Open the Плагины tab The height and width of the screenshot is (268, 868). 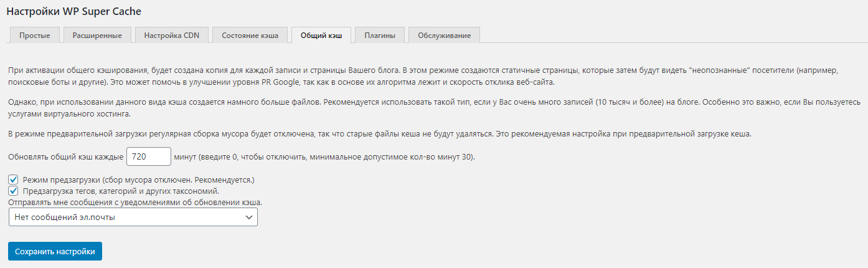point(380,36)
